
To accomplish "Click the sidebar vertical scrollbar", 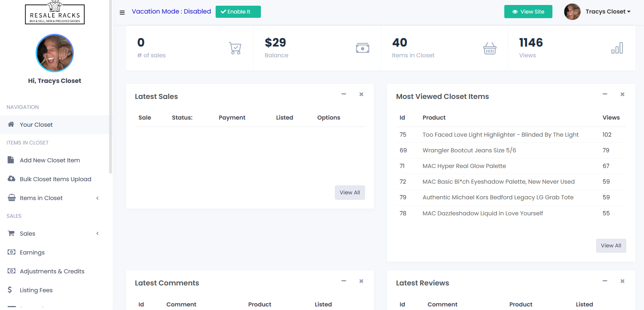I will 110,87.
